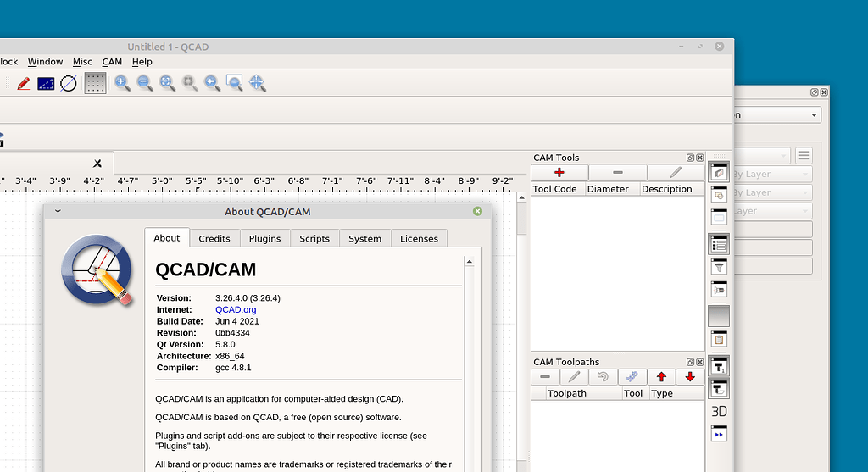Open first By Layer dropdown in background panel
Viewport: 868px width, 472px height.
click(773, 175)
